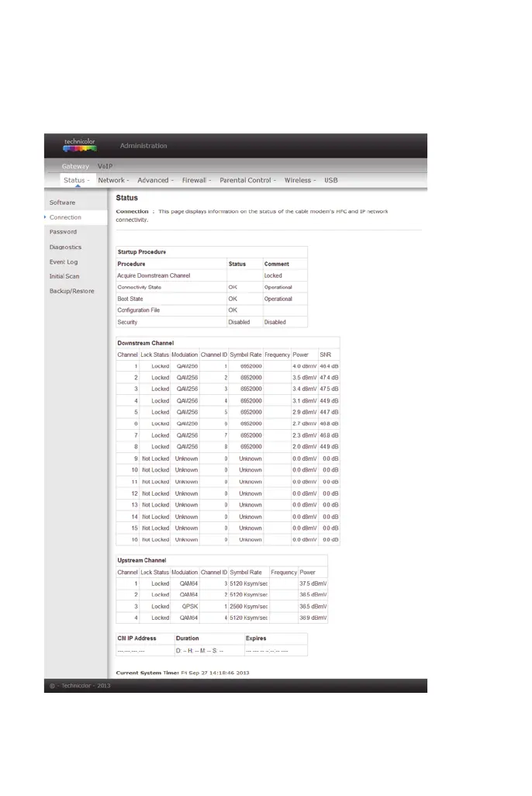Click the Technicolor logo
Image resolution: width=532 pixels, height=796 pixels.
(80, 145)
